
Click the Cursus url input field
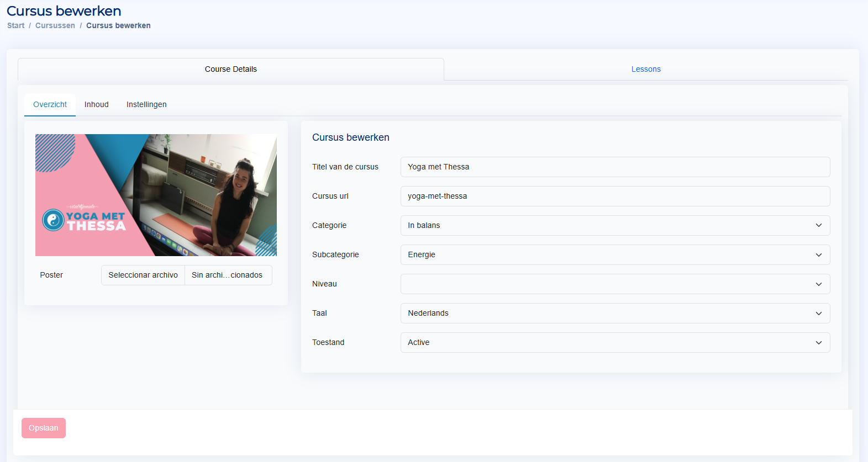coord(615,196)
